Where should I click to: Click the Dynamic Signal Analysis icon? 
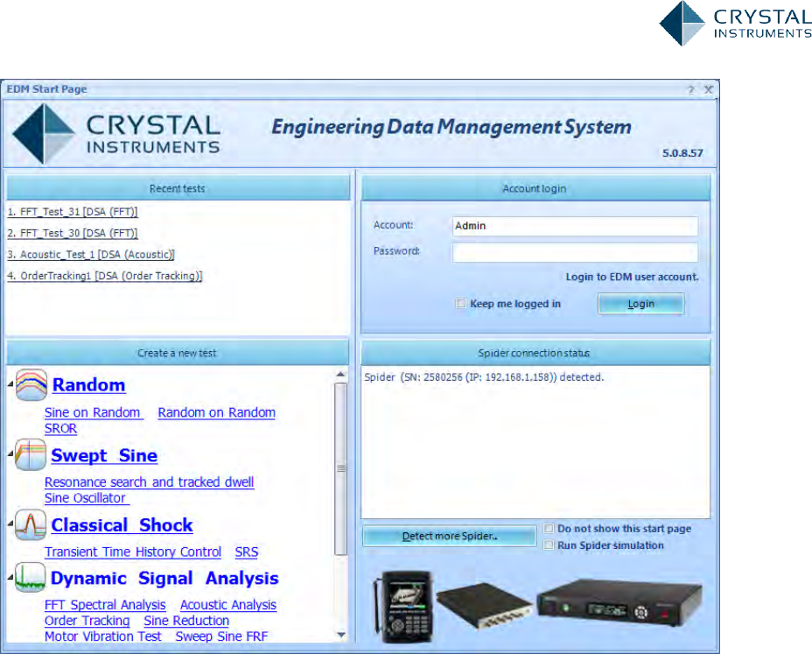click(31, 578)
